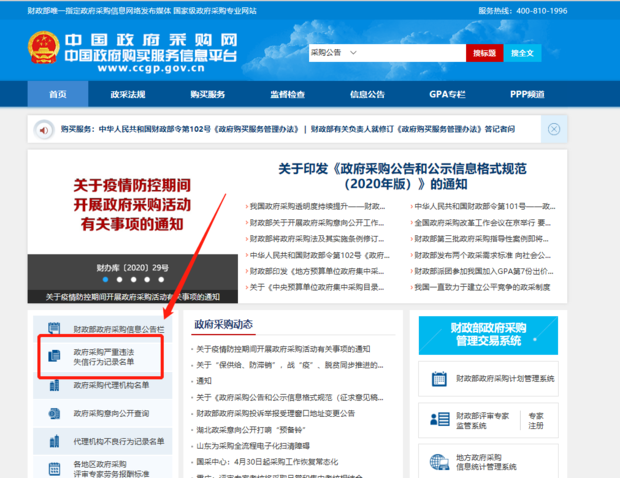Open 政府采购意向公开查询 sidebar link
This screenshot has width=620, height=478.
tap(111, 414)
